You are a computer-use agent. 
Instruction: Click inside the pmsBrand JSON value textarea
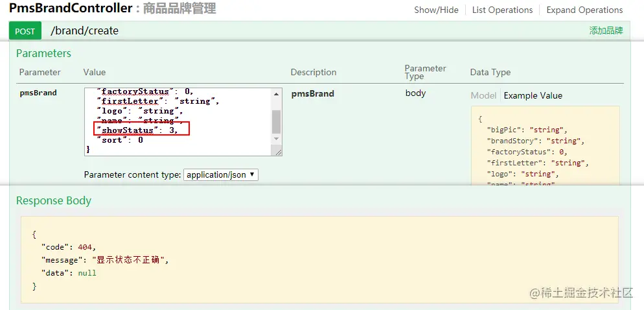click(x=179, y=122)
